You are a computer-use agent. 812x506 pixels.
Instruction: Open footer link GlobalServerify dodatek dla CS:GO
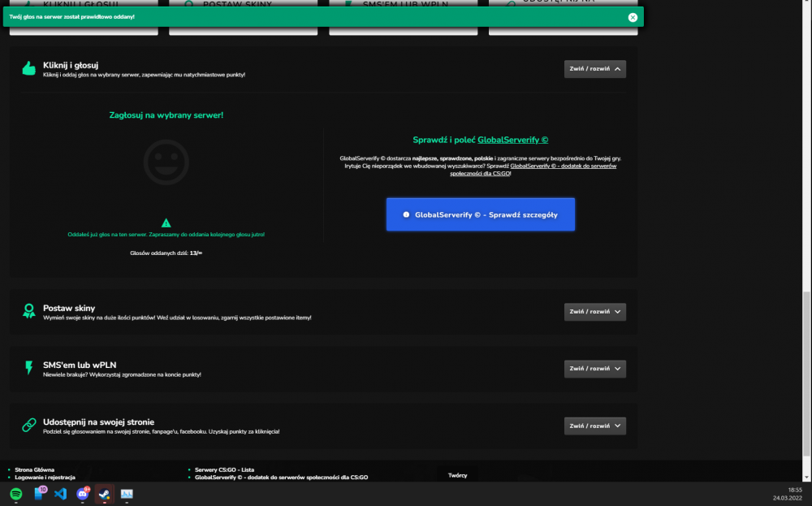point(281,478)
